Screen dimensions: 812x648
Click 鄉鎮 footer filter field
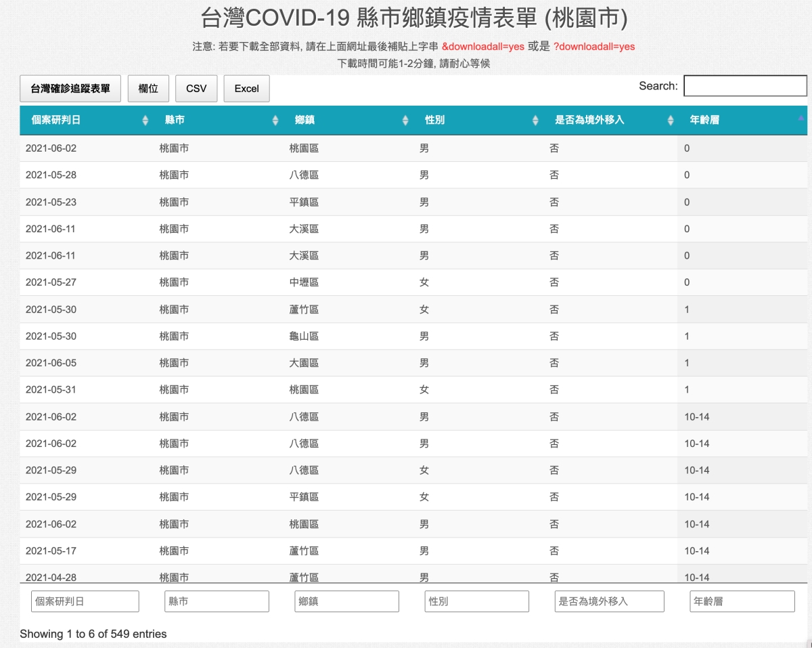pyautogui.click(x=346, y=601)
